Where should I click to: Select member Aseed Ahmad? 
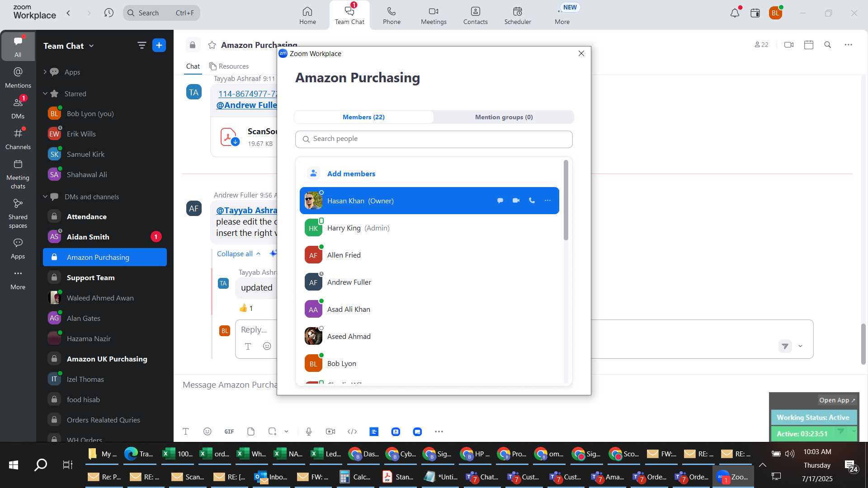429,336
